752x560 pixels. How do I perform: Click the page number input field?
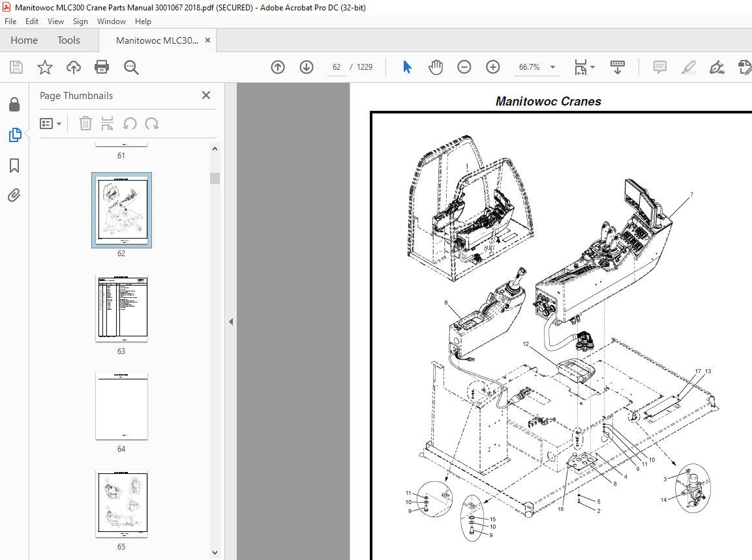(x=337, y=67)
